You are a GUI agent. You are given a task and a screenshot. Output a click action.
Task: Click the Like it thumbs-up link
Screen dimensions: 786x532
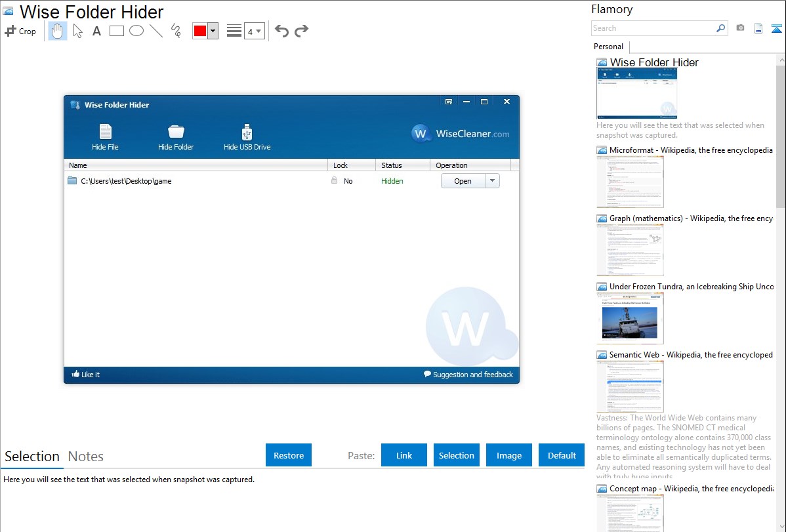pos(86,375)
